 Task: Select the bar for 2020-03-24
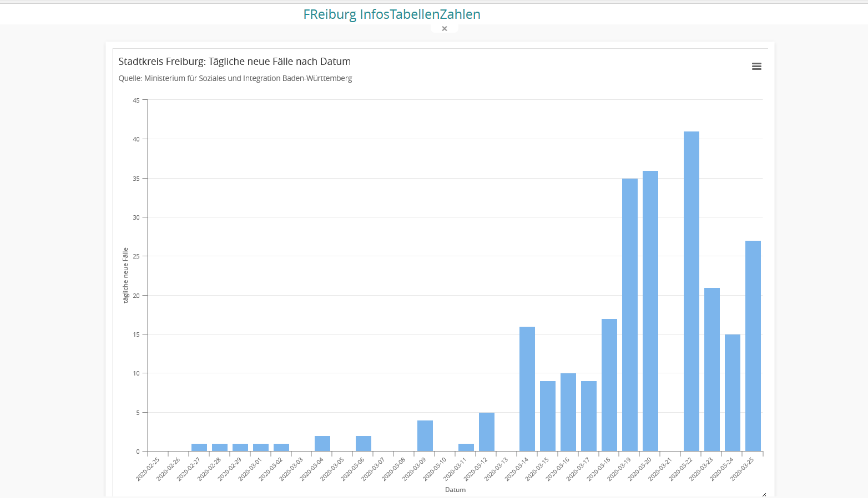(x=732, y=393)
